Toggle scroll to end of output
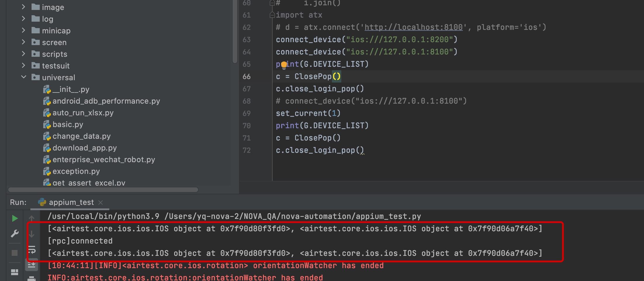This screenshot has width=644, height=281. pos(32,265)
